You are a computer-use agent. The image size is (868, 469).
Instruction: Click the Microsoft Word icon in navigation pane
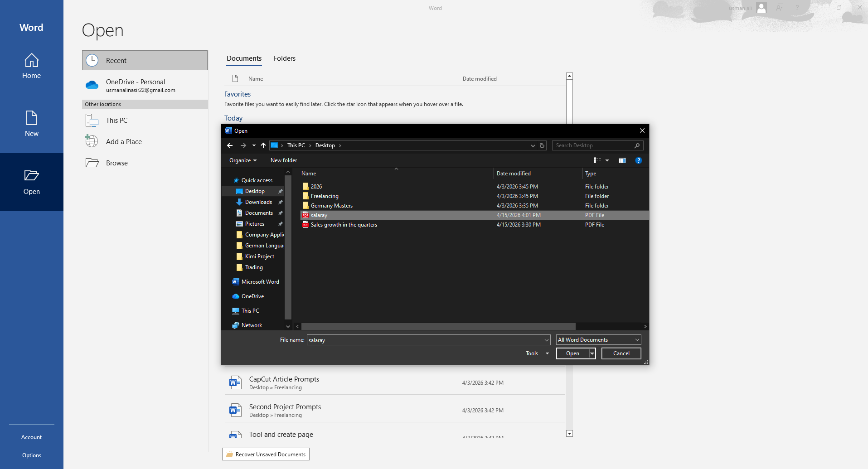pyautogui.click(x=235, y=282)
